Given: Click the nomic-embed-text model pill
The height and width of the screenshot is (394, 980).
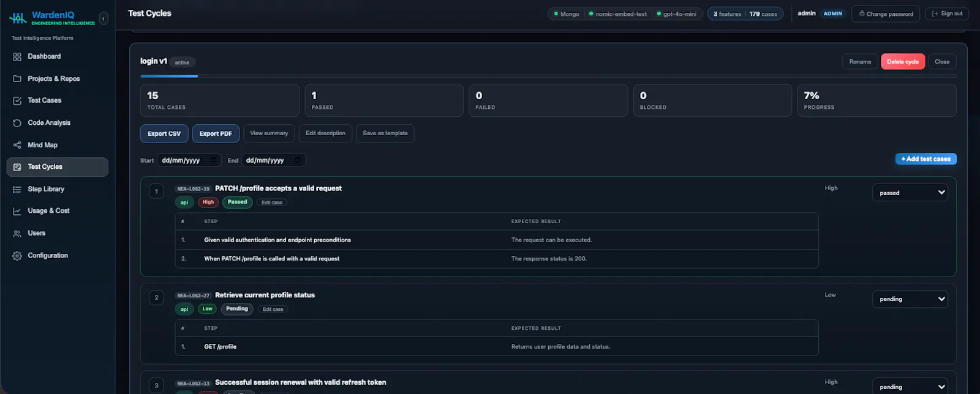Looking at the screenshot, I should 617,14.
